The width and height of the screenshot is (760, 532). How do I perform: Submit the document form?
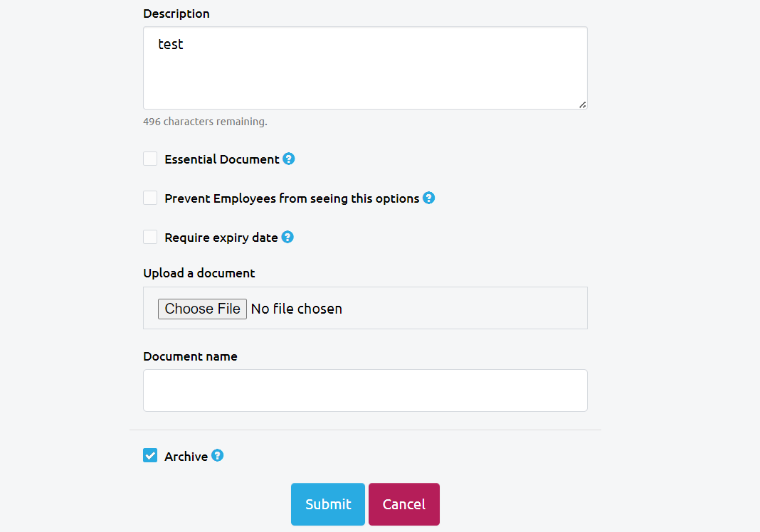click(x=328, y=504)
